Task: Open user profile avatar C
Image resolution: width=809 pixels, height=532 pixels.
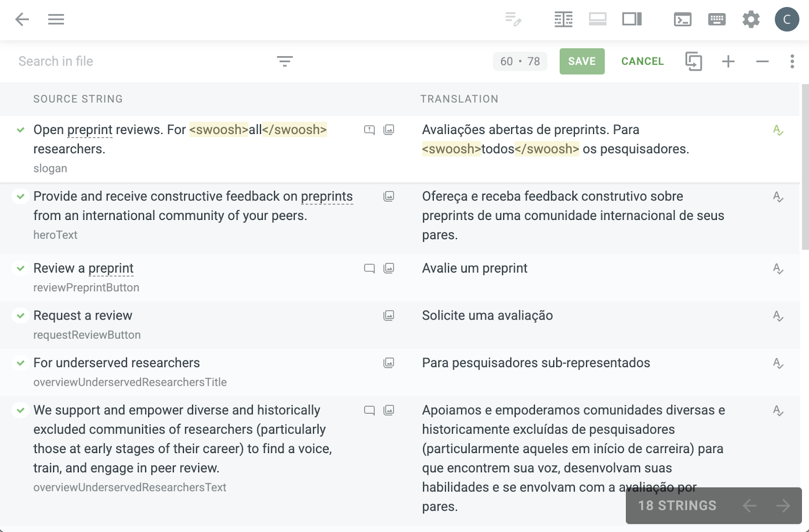Action: coord(787,20)
